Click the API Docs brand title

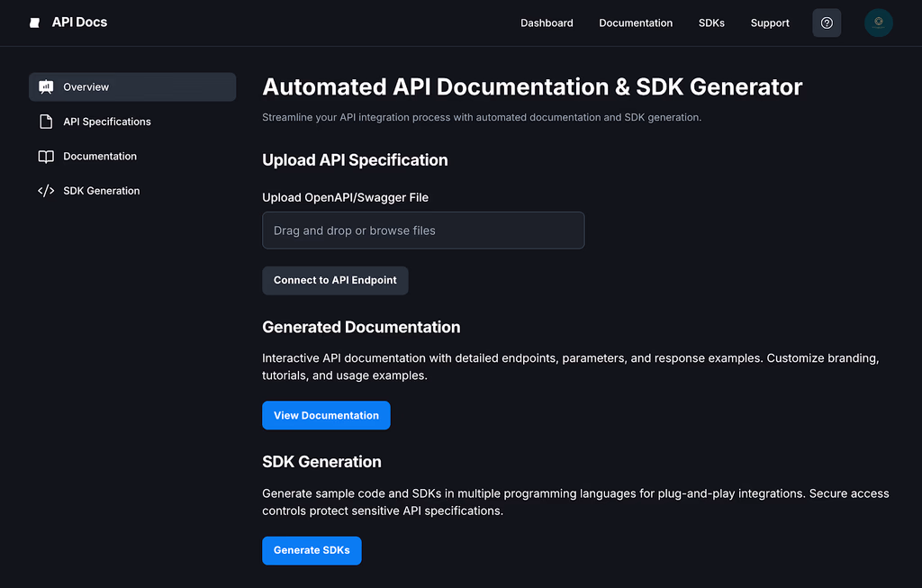coord(79,23)
